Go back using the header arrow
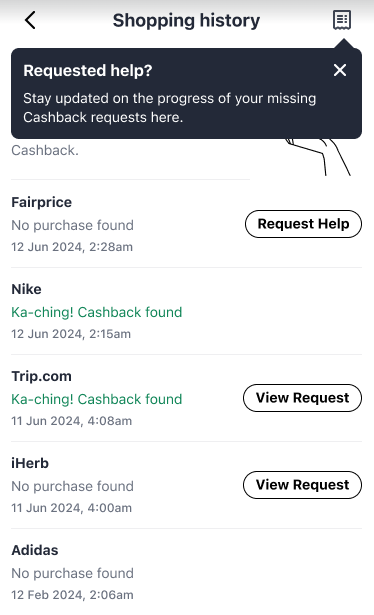Image resolution: width=374 pixels, height=615 pixels. (x=30, y=20)
